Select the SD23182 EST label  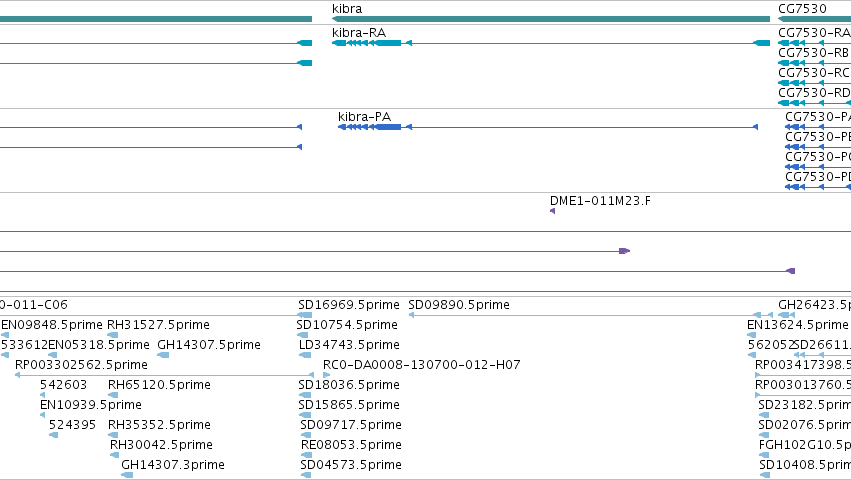[804, 405]
